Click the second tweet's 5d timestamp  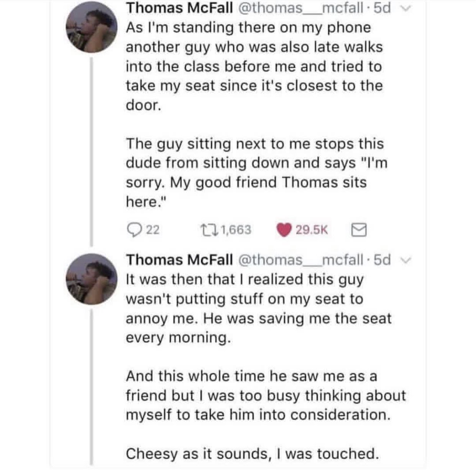pos(382,260)
